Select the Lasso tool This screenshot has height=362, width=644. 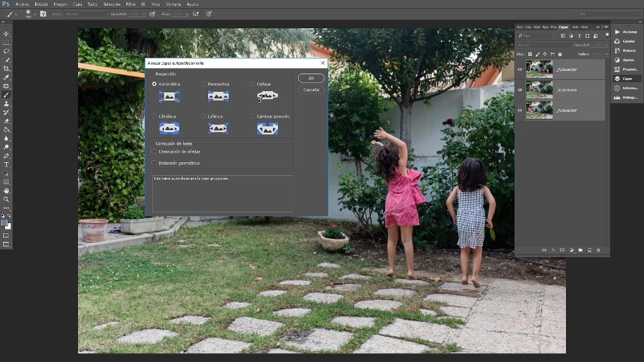(x=6, y=52)
